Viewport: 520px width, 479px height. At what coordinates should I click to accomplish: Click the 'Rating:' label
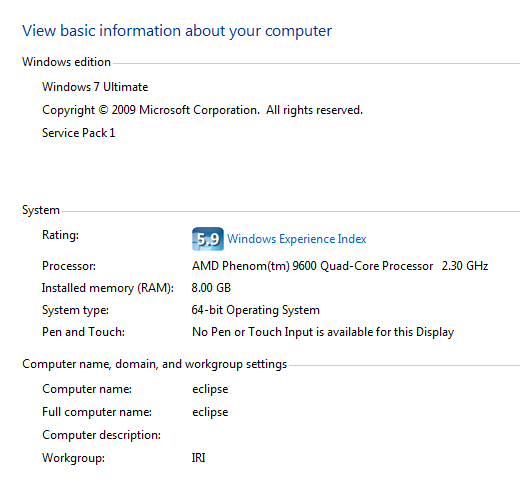coord(60,235)
